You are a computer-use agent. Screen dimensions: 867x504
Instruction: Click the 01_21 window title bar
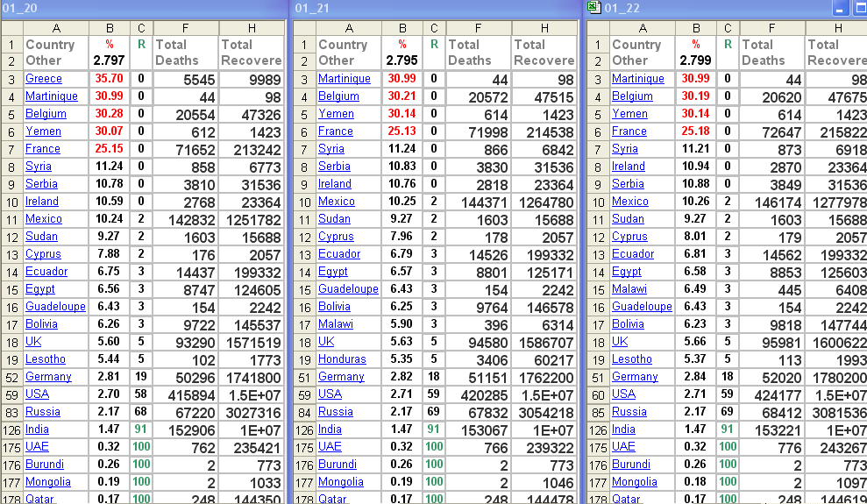tap(437, 8)
